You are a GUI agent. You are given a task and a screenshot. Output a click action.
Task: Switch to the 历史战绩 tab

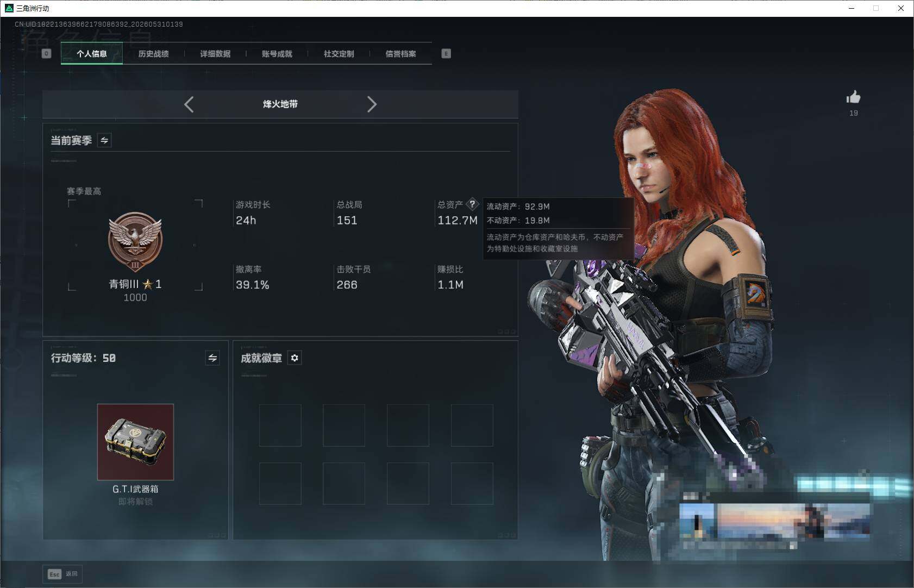pos(154,54)
